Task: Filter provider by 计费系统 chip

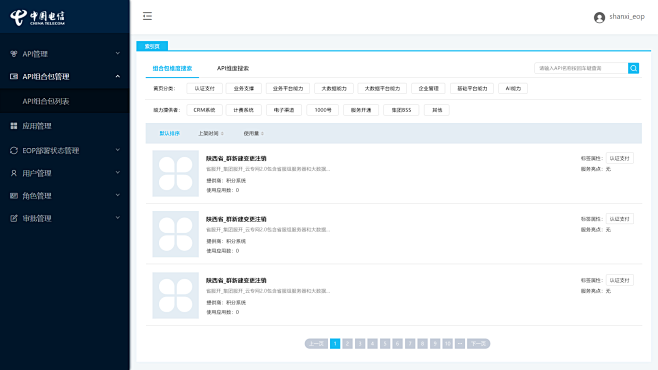Action: pyautogui.click(x=243, y=110)
